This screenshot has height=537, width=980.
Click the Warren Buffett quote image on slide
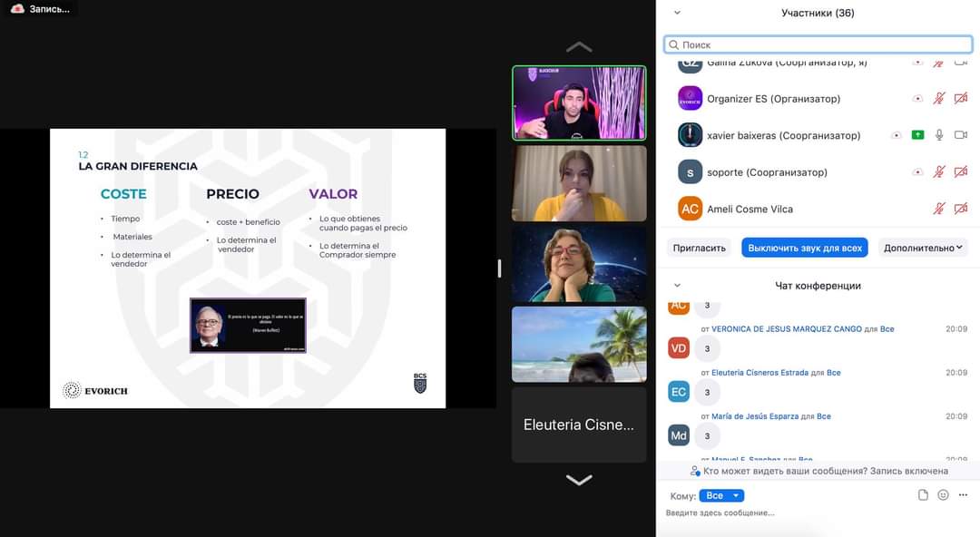(x=248, y=325)
